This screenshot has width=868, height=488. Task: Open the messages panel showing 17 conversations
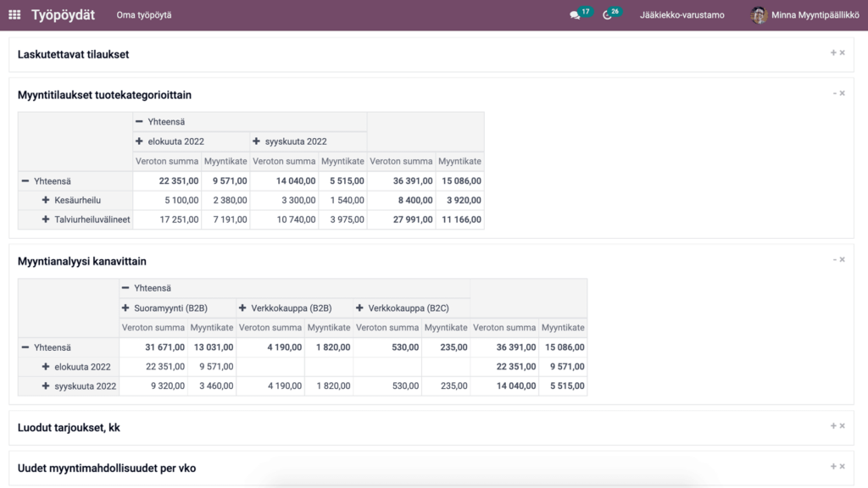(578, 14)
